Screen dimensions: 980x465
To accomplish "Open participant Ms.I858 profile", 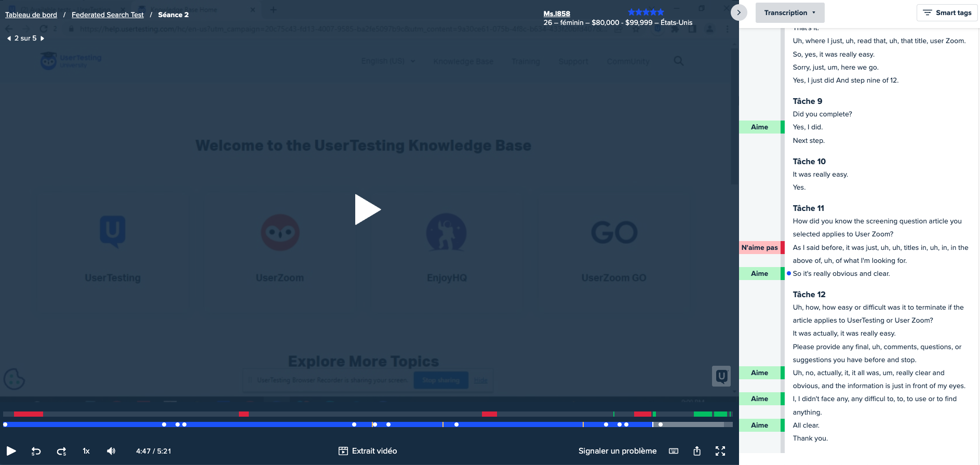I will click(x=557, y=14).
